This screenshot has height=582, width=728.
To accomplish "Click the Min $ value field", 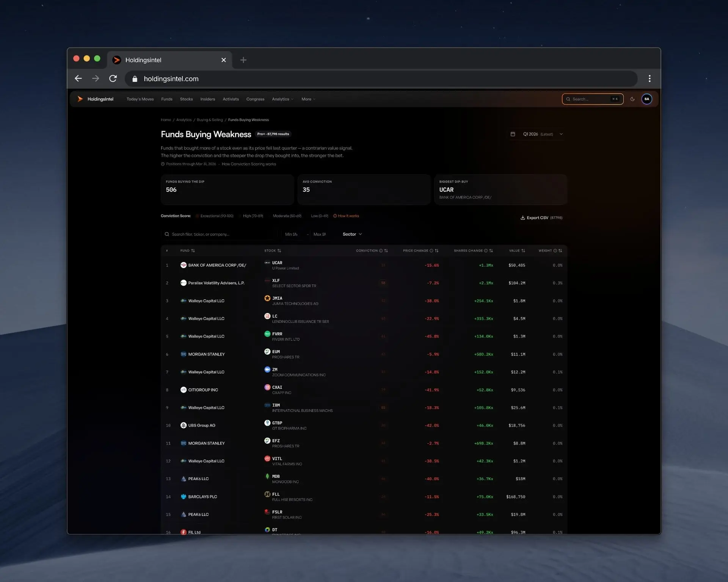I will [x=293, y=234].
